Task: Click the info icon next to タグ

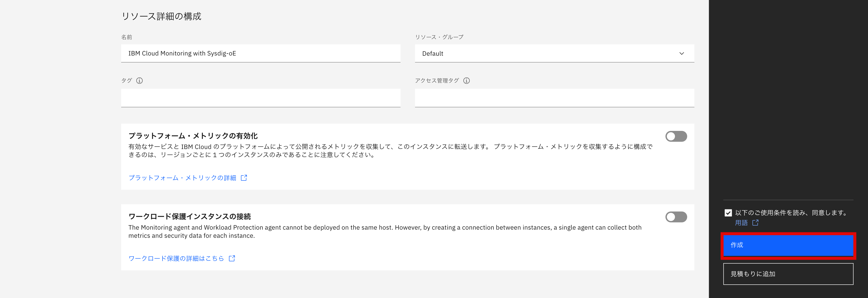Action: point(139,81)
